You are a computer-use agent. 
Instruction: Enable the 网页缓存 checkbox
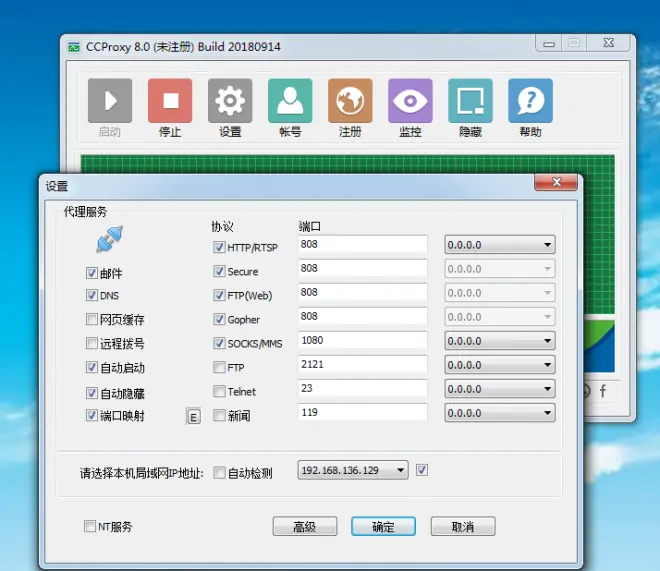[92, 319]
